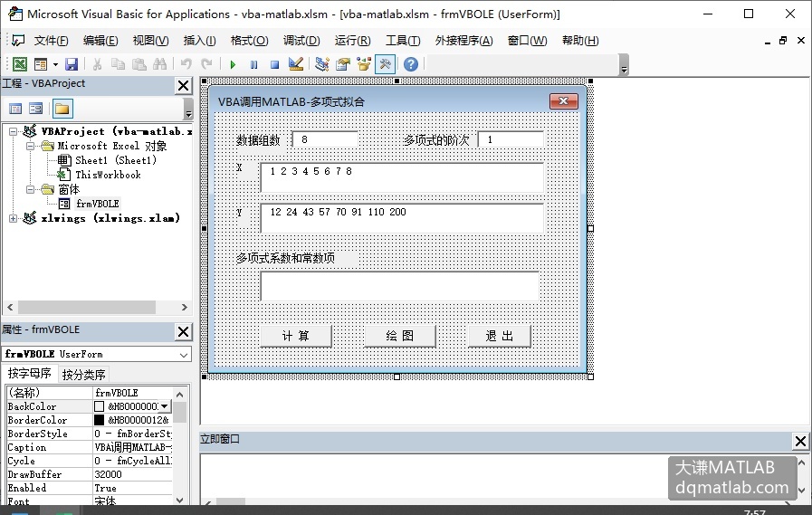Click the BorderColor black color swatch
This screenshot has width=812, height=515.
tap(99, 420)
